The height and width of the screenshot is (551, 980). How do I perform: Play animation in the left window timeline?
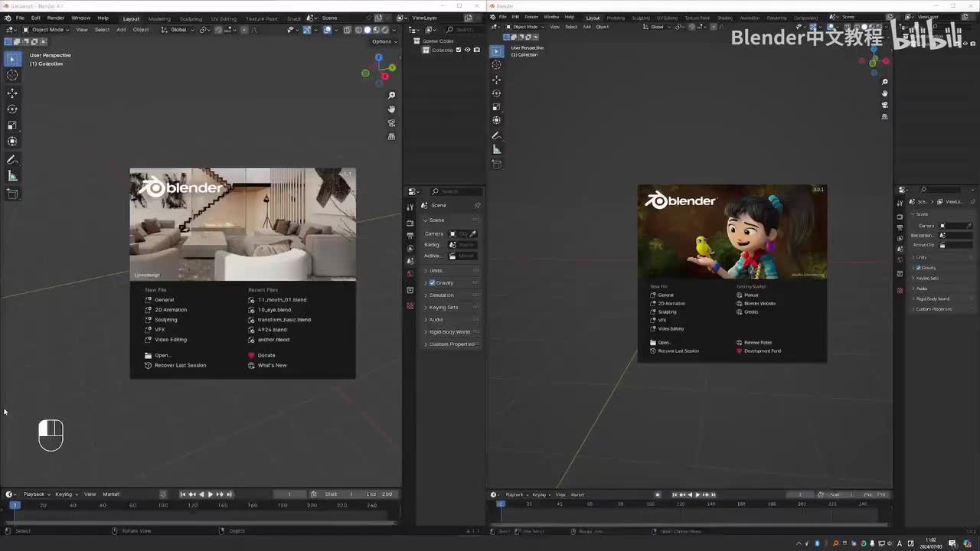coord(211,494)
